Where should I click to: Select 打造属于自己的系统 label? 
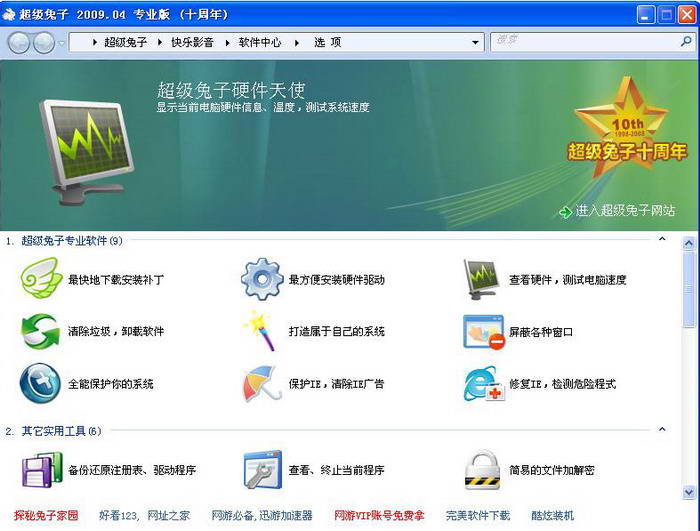(x=337, y=331)
